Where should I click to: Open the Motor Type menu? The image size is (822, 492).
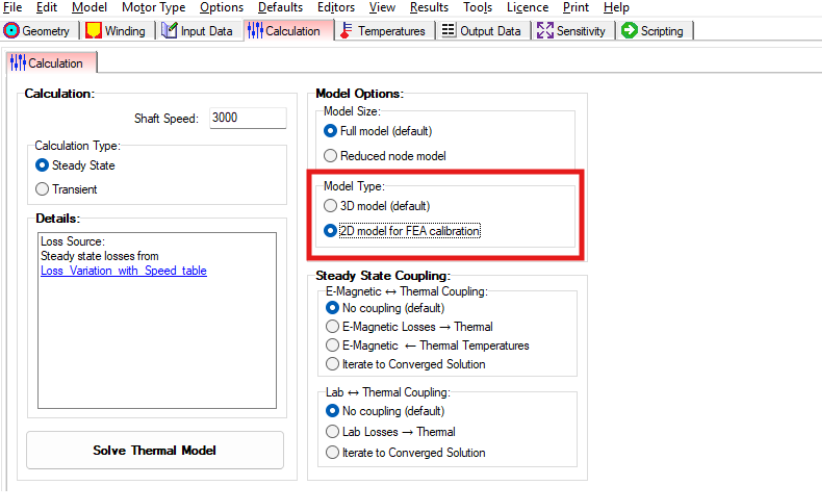point(153,7)
